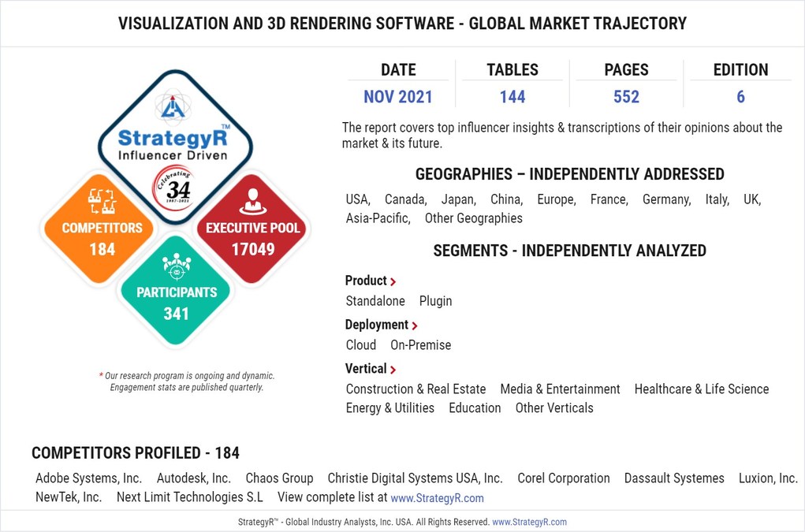Screen dimensions: 805x532
Task: Click the participants group target icon
Action: [177, 266]
